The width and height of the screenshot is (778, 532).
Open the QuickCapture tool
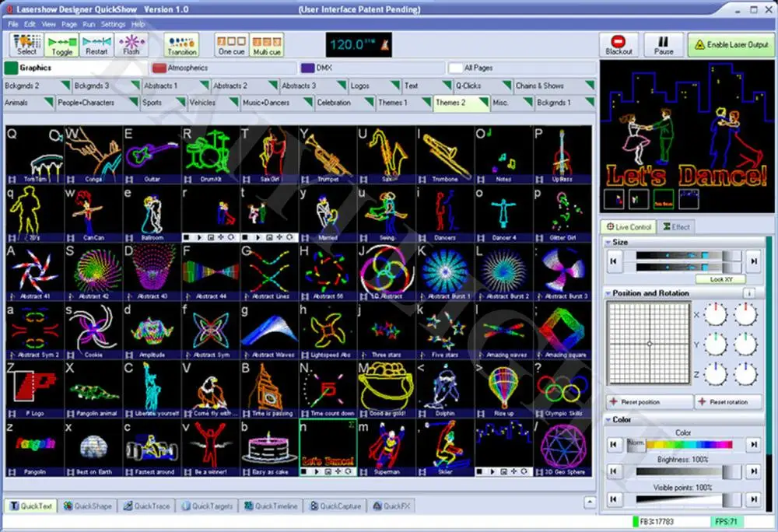tap(335, 506)
